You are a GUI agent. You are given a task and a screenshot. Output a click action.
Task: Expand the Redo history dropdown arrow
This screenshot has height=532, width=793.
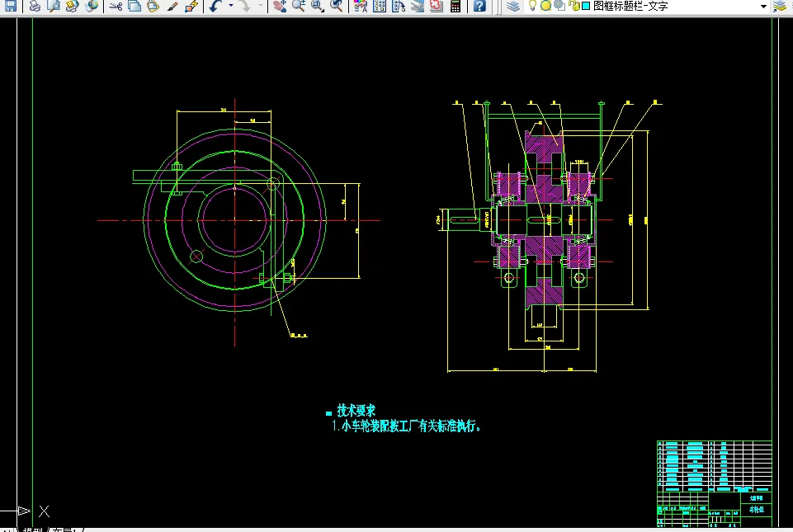[x=260, y=6]
